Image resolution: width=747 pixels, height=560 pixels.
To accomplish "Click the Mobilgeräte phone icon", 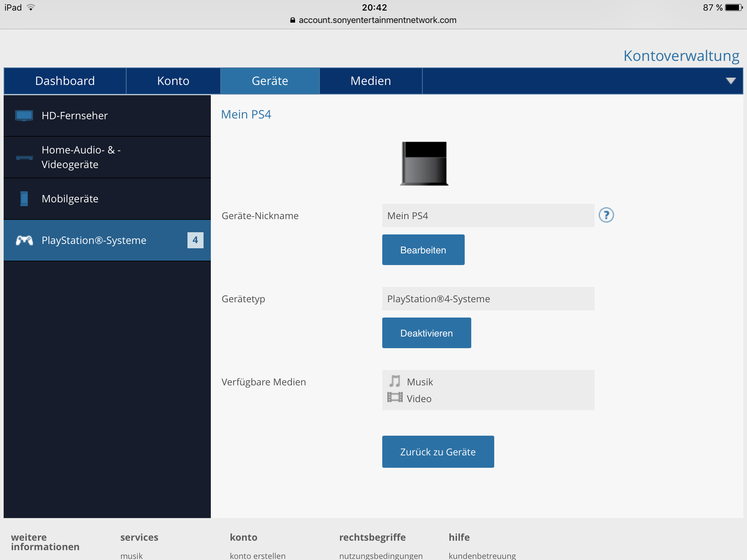I will (x=24, y=199).
